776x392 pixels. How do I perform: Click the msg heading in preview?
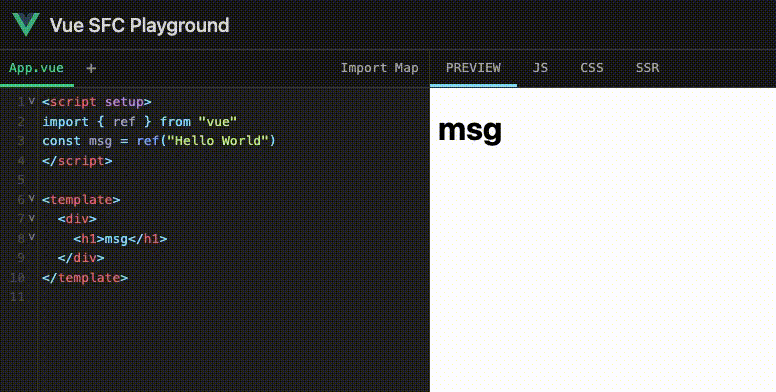click(470, 130)
